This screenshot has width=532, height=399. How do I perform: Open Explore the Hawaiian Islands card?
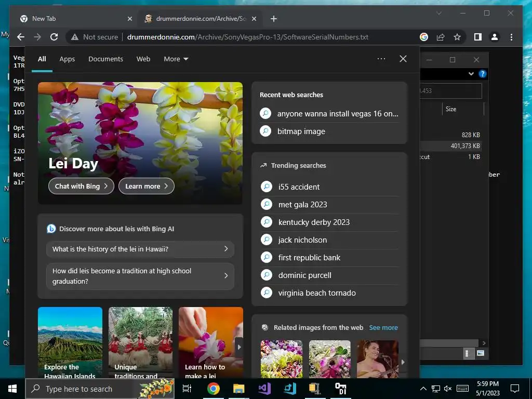[x=70, y=343]
